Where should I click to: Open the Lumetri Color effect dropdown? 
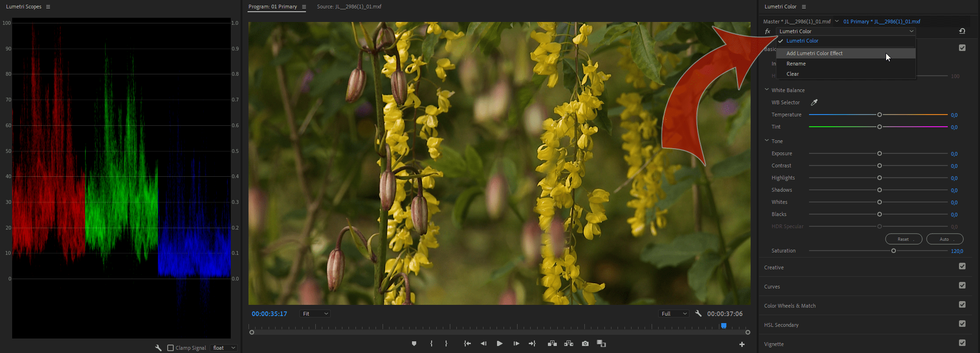[x=846, y=31]
